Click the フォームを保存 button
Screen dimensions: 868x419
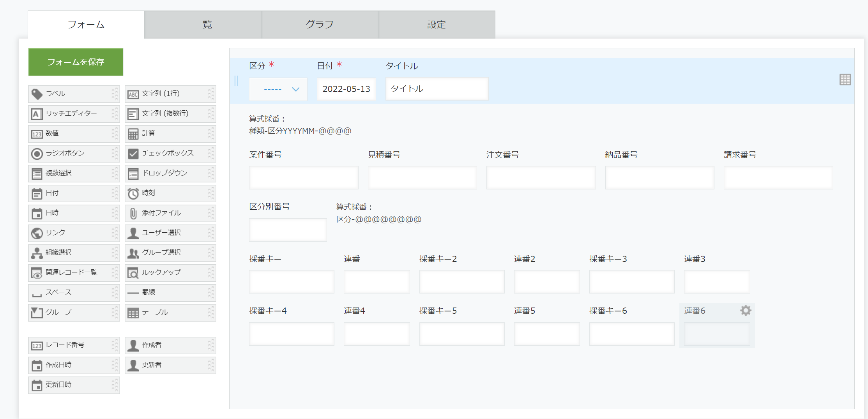click(x=76, y=62)
